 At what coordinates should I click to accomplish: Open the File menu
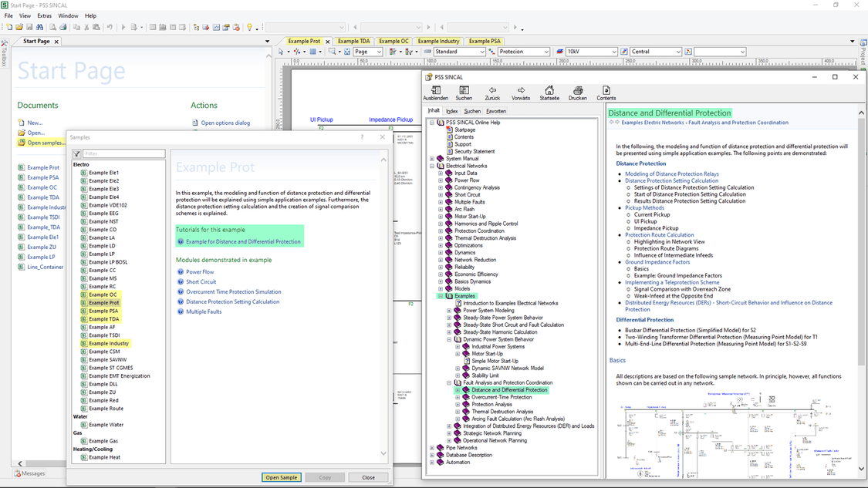tap(8, 15)
